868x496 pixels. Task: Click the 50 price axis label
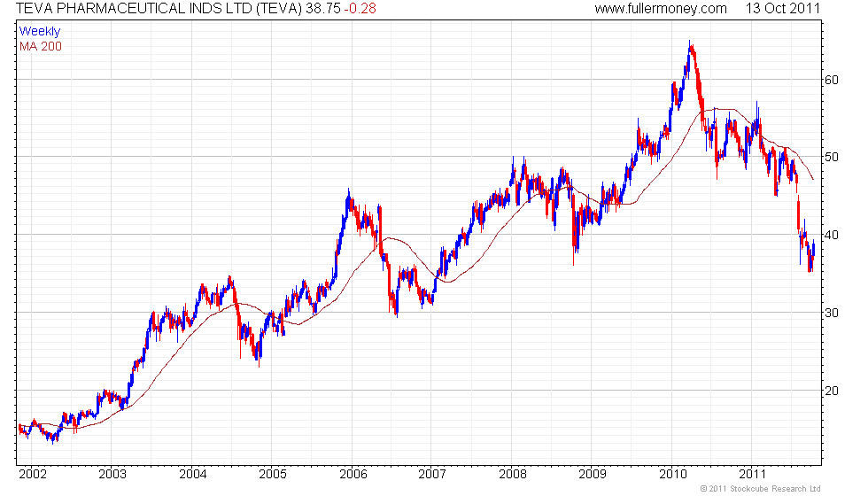832,157
